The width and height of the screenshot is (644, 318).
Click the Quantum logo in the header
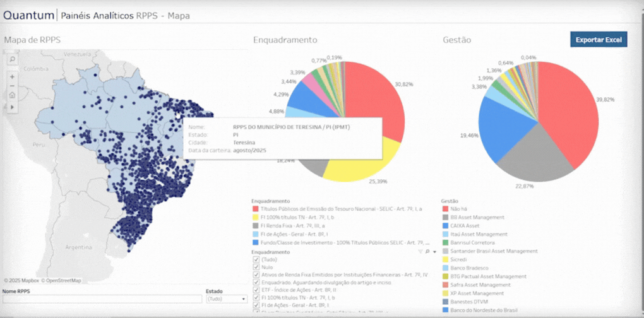coord(28,15)
